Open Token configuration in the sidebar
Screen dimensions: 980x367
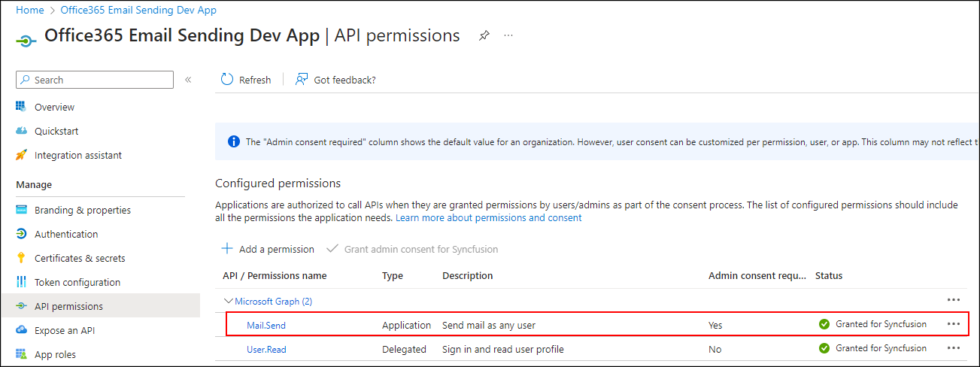click(77, 282)
